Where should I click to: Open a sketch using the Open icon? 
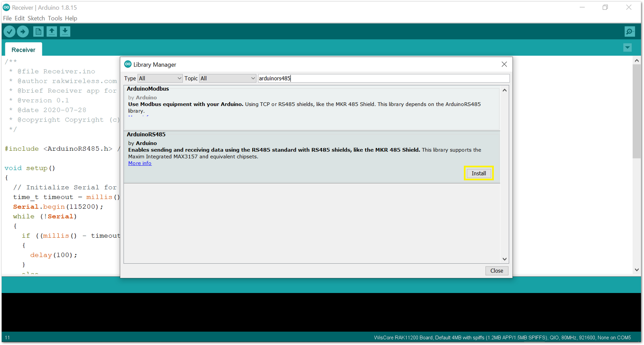pyautogui.click(x=52, y=32)
